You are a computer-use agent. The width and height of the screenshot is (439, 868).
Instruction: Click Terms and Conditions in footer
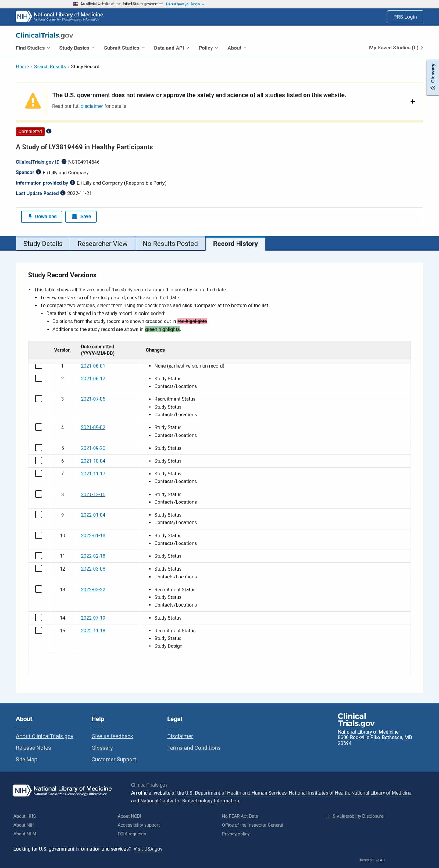pyautogui.click(x=194, y=748)
